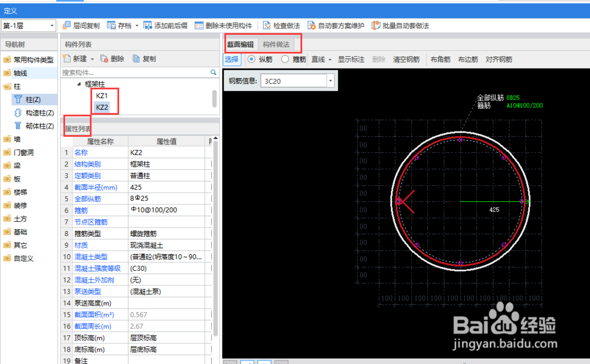Expand the 自定义 folder
590x364 pixels.
[7, 258]
